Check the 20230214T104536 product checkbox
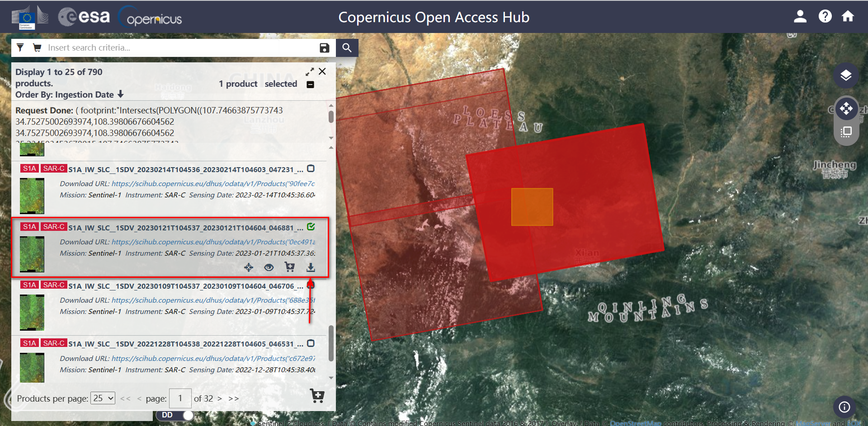 [x=311, y=169]
